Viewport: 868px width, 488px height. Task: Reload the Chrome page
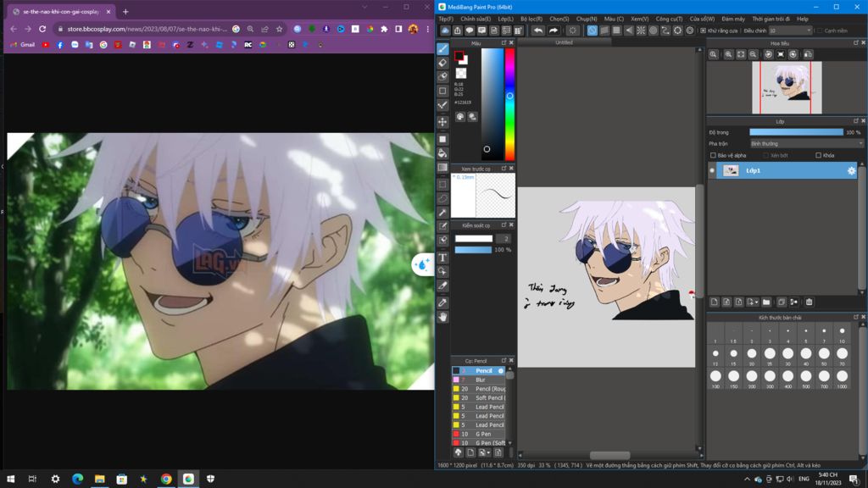(42, 29)
